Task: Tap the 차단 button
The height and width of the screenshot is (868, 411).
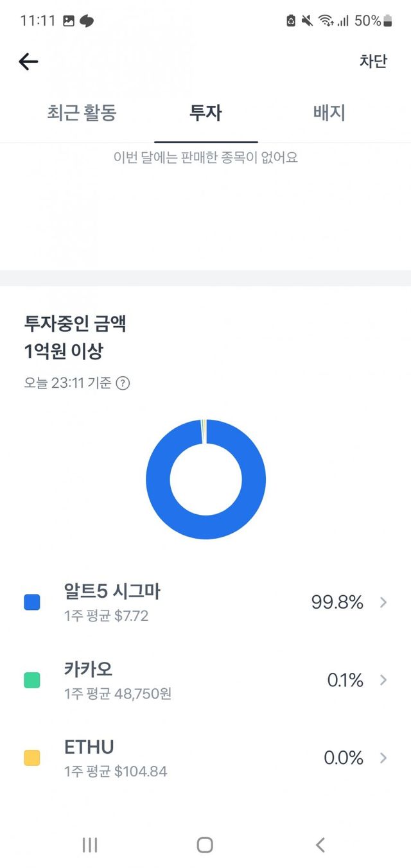Action: pyautogui.click(x=373, y=62)
